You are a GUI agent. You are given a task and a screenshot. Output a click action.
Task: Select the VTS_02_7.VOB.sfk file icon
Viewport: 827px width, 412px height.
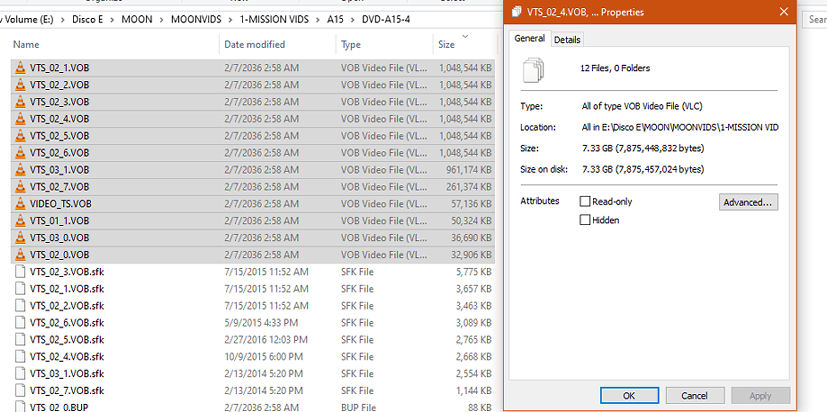click(19, 390)
